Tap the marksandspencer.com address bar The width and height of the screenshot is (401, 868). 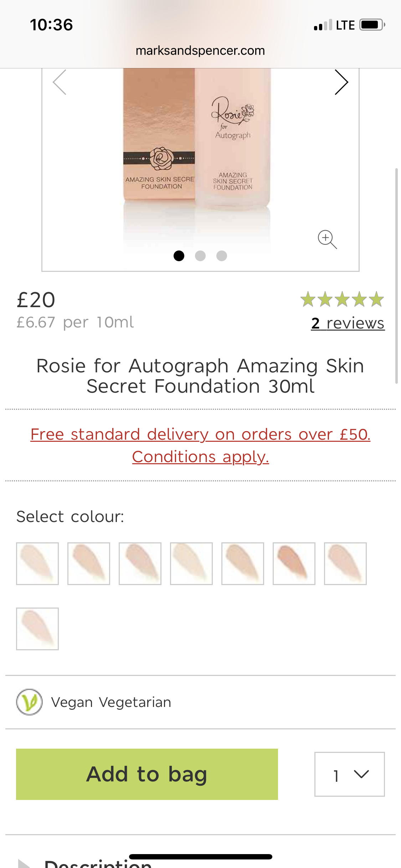tap(200, 51)
